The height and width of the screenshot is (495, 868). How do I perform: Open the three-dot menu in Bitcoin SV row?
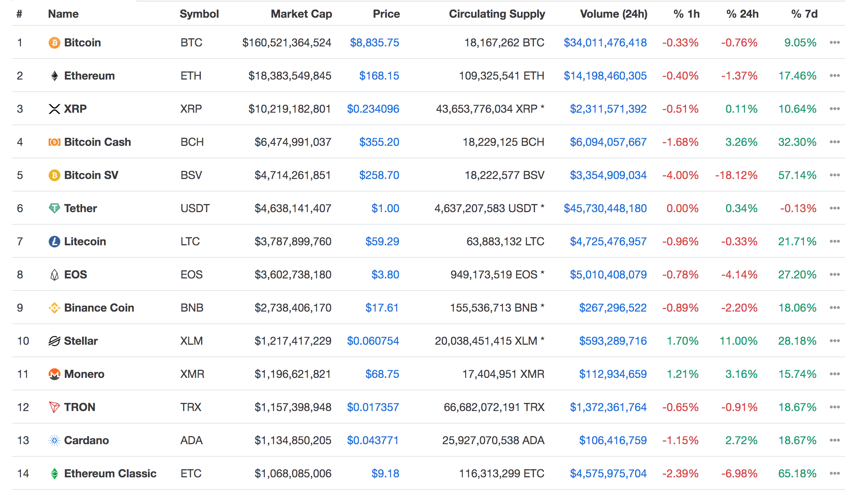tap(835, 175)
